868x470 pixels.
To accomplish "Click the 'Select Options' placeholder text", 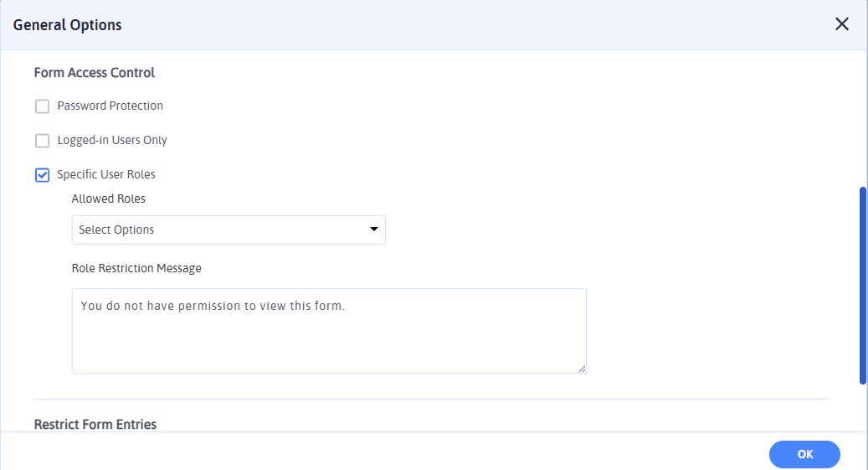I will (x=116, y=230).
